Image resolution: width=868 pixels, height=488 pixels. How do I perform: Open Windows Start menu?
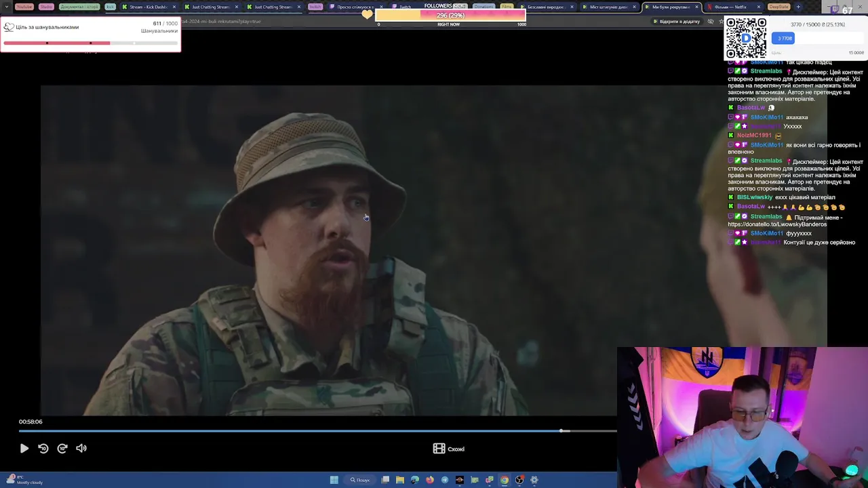coord(334,480)
